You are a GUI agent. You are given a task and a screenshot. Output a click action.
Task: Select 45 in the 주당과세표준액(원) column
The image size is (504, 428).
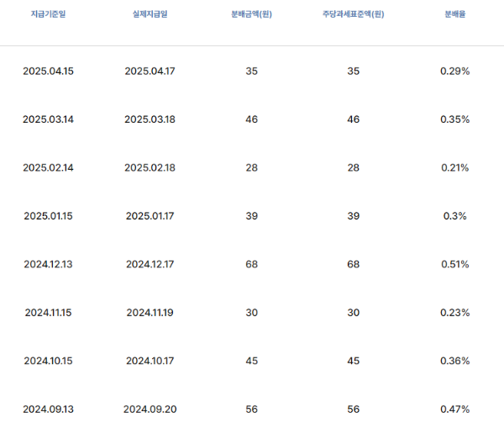(354, 361)
